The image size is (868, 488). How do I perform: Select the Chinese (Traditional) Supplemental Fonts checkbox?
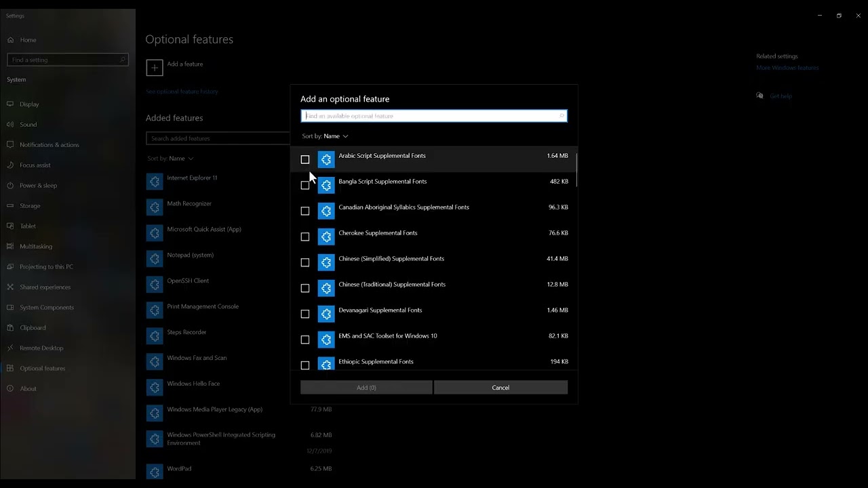pos(305,288)
